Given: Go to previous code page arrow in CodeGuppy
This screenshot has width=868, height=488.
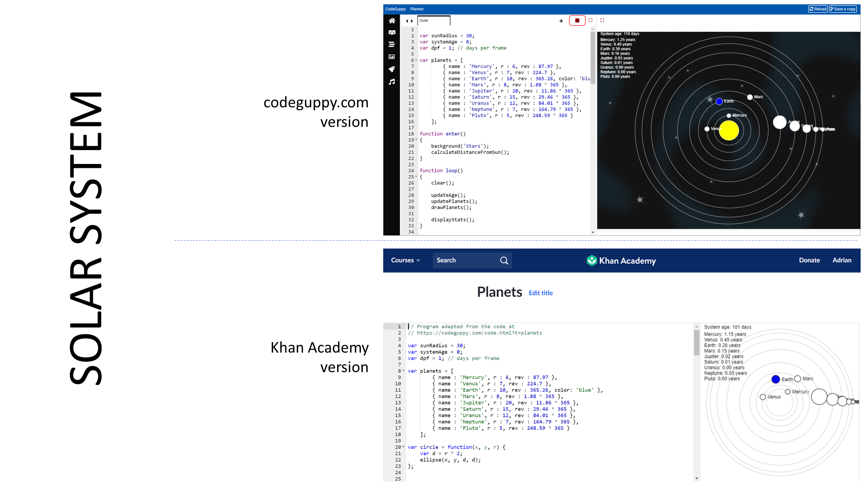Looking at the screenshot, I should pos(407,21).
